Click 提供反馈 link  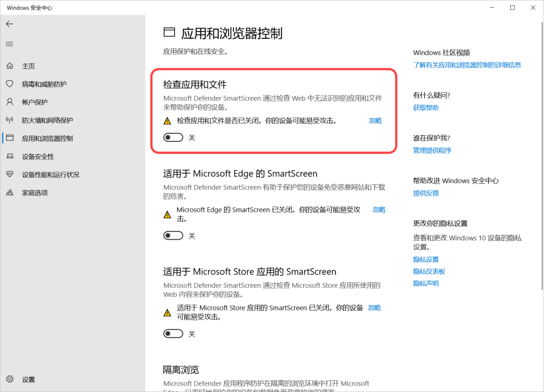[426, 193]
